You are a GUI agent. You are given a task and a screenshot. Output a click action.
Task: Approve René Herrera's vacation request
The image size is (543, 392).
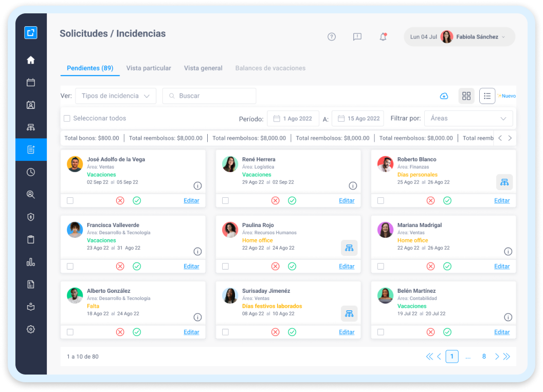point(292,201)
